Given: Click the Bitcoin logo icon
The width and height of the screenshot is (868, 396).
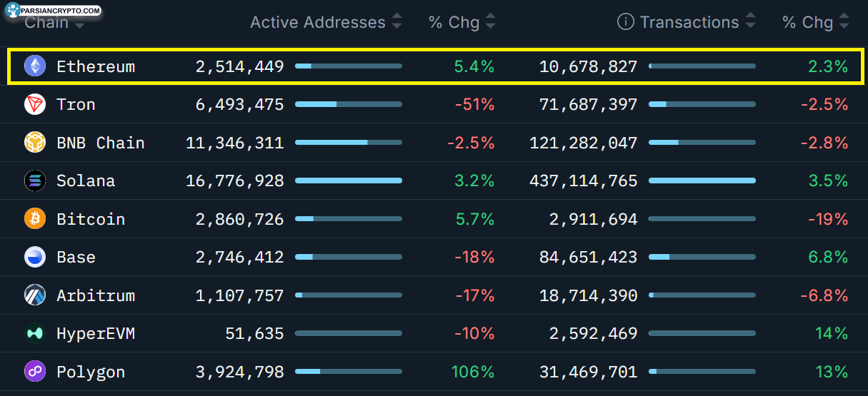Looking at the screenshot, I should (x=34, y=219).
